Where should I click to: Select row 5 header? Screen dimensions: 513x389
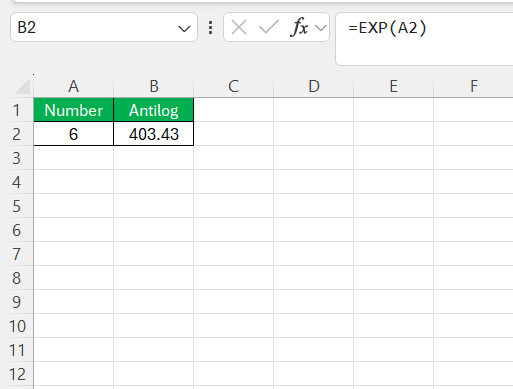[x=17, y=206]
